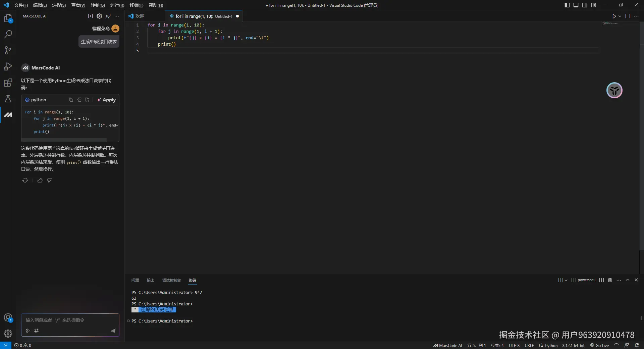Copy code from python code block
The width and height of the screenshot is (644, 349).
tap(71, 100)
